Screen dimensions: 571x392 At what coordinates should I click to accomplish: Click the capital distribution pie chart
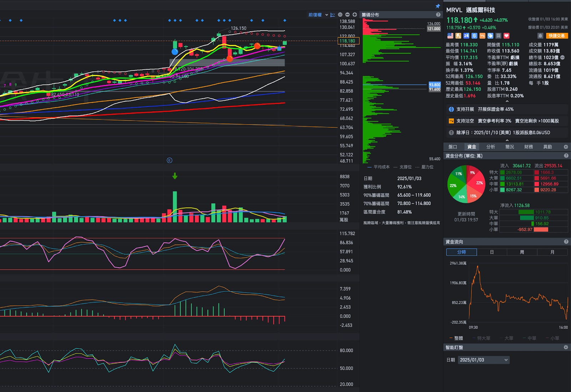click(466, 184)
